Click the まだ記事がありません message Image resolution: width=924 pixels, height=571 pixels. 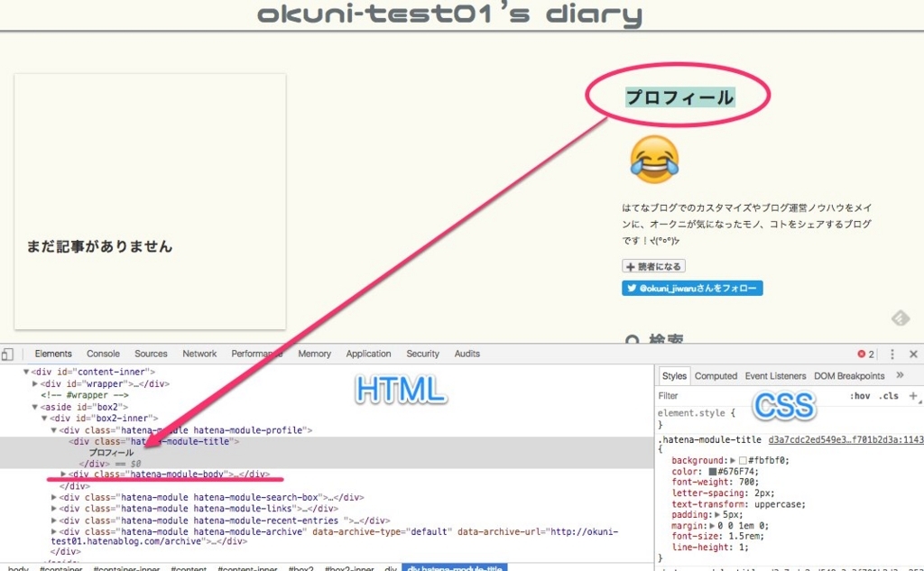tap(99, 246)
